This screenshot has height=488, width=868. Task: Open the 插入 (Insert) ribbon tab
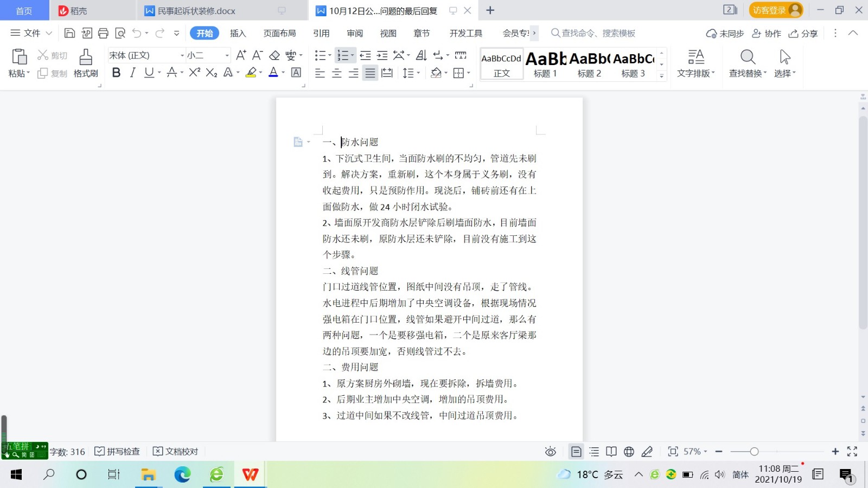(238, 33)
